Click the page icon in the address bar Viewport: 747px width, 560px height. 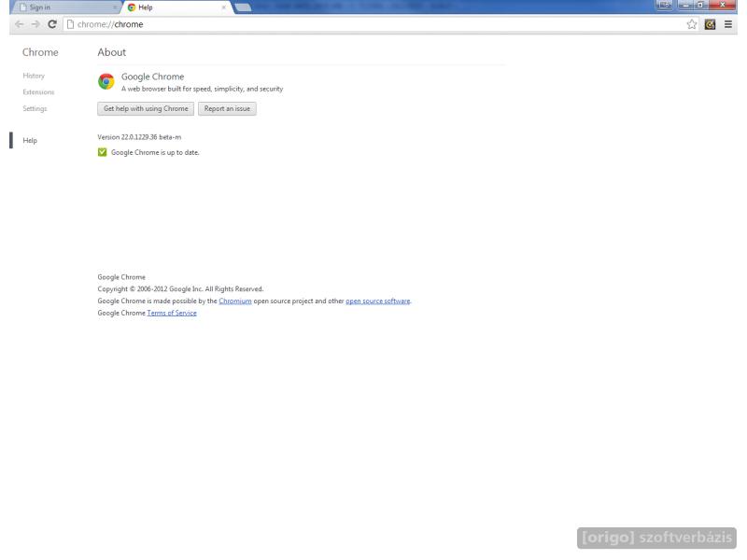[71, 24]
